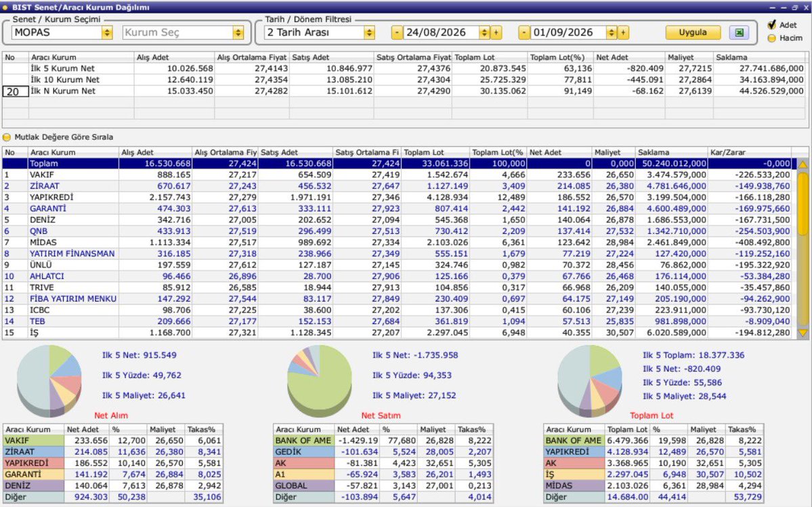Sort by Kar/Zarar column header

coord(750,153)
